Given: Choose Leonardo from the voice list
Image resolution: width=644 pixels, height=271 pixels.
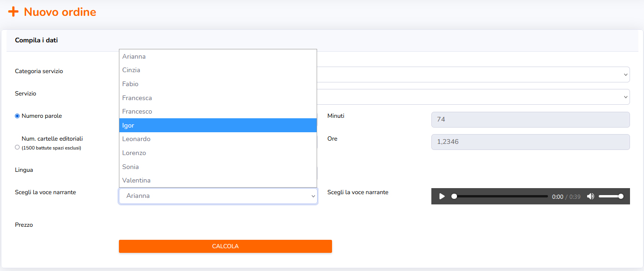Looking at the screenshot, I should [218, 139].
